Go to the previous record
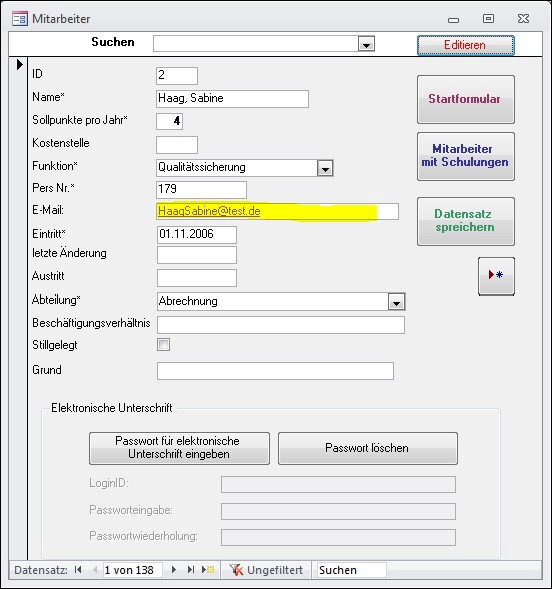This screenshot has width=552, height=589. (x=95, y=569)
